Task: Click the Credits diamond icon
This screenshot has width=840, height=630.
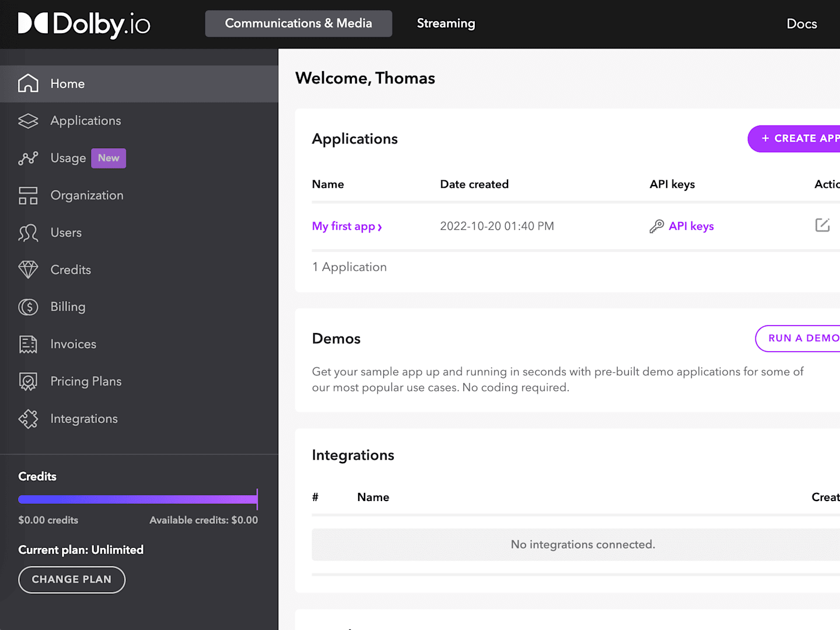Action: click(28, 269)
